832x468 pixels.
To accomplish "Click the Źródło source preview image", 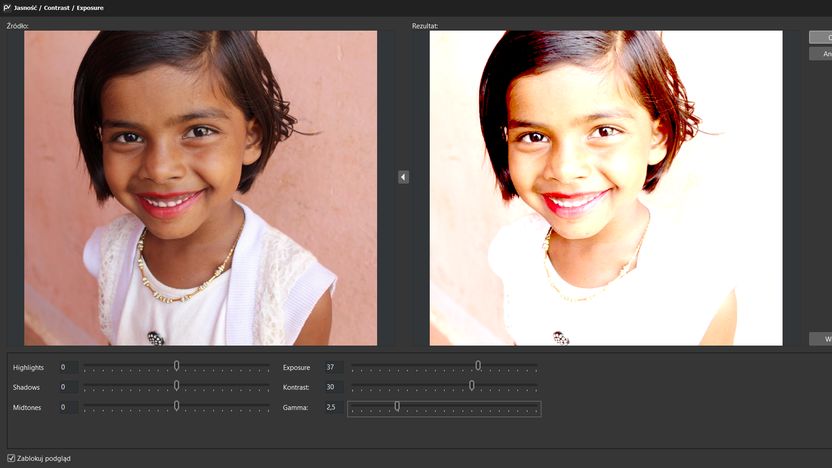I will [x=201, y=188].
